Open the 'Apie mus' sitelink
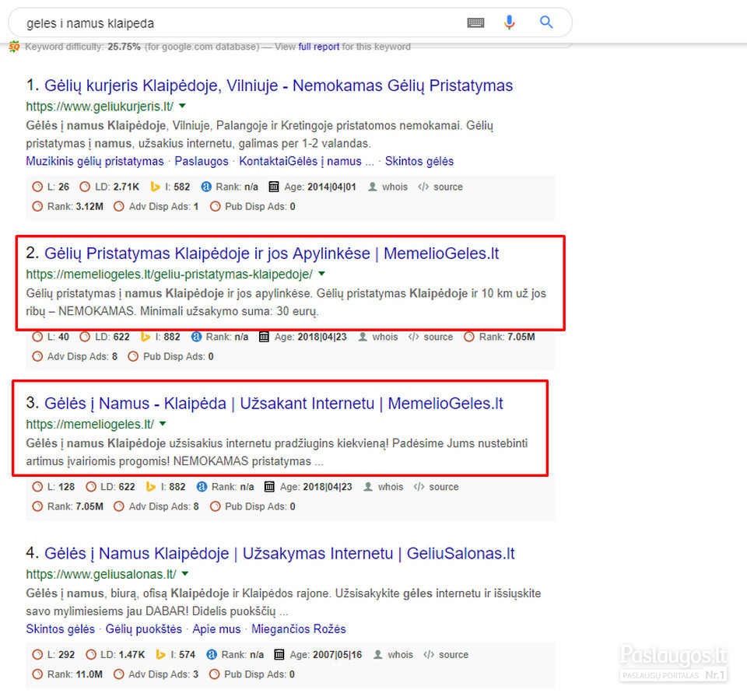The width and height of the screenshot is (747, 700). point(217,629)
